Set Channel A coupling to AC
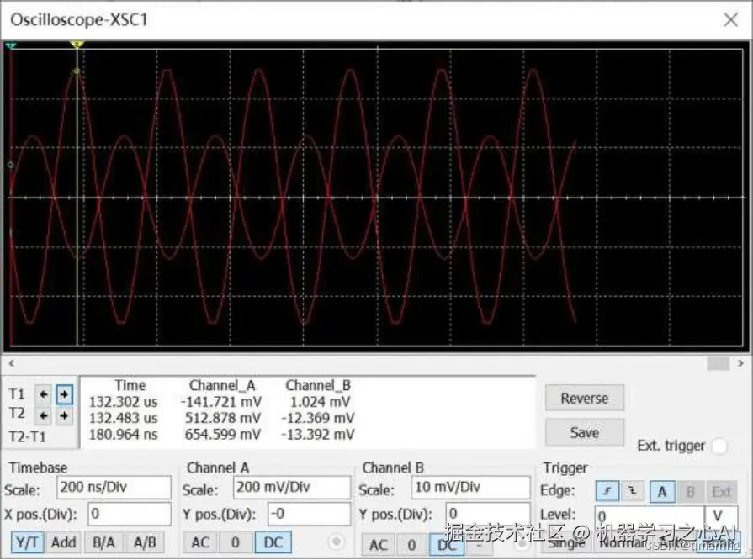The height and width of the screenshot is (560, 753). coord(200,542)
